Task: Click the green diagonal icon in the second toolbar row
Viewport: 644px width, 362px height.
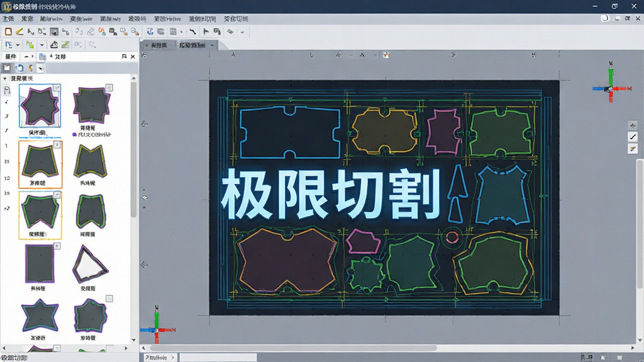Action: pos(65,45)
